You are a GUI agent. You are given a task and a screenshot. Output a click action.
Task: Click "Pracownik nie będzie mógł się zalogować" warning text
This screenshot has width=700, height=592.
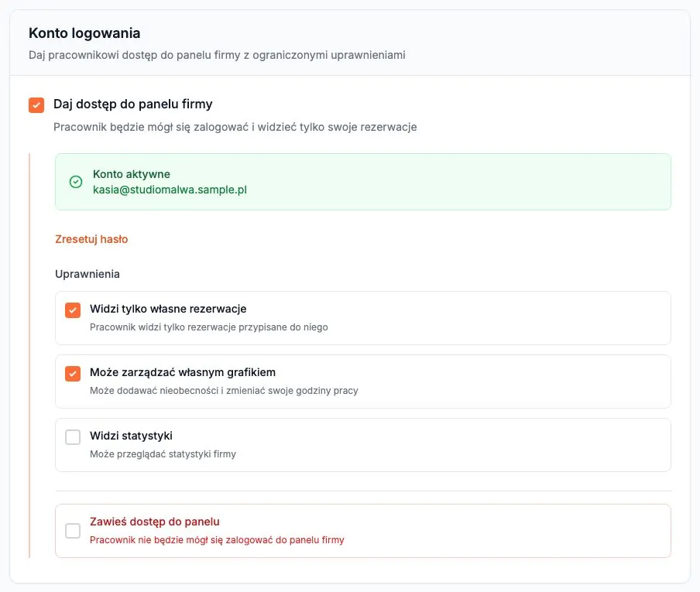[217, 540]
